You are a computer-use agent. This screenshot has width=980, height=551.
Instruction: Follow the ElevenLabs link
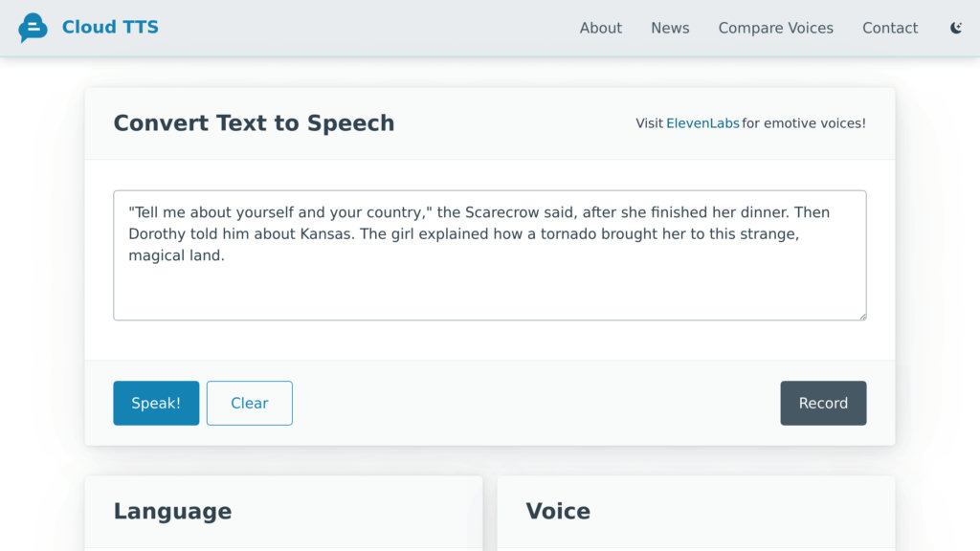pyautogui.click(x=702, y=123)
